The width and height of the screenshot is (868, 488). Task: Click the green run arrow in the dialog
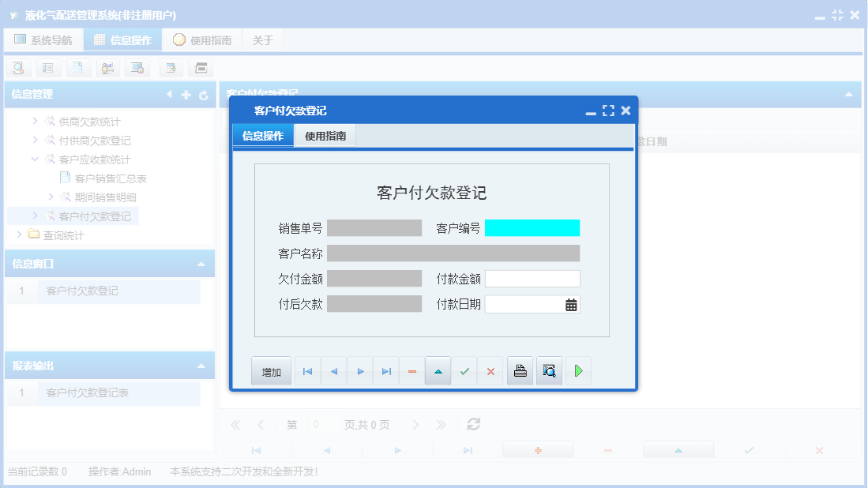click(578, 370)
